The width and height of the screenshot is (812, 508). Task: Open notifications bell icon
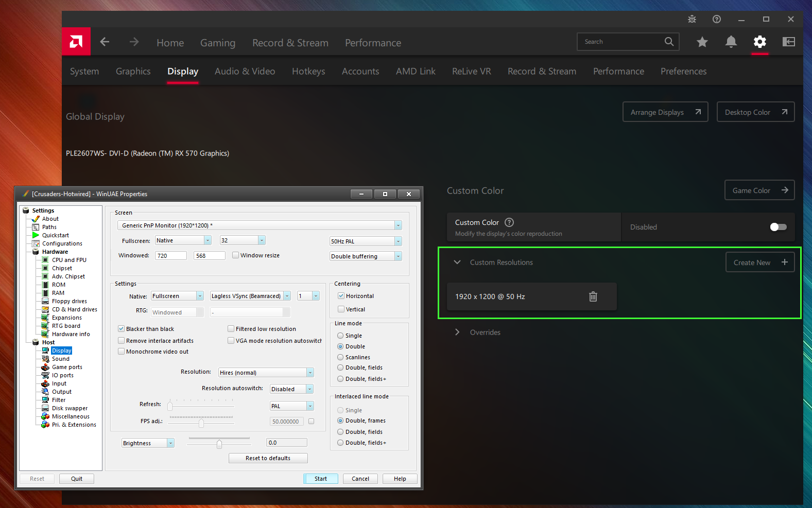tap(731, 42)
